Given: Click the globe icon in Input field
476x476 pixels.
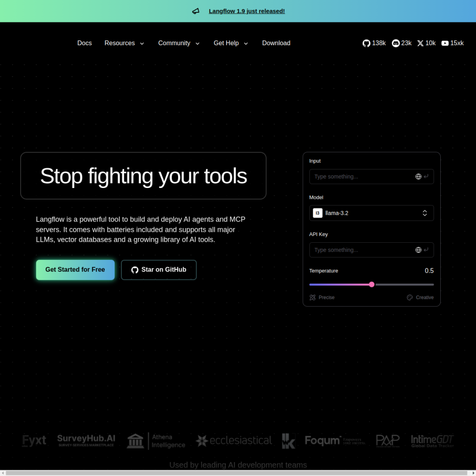Looking at the screenshot, I should (418, 177).
